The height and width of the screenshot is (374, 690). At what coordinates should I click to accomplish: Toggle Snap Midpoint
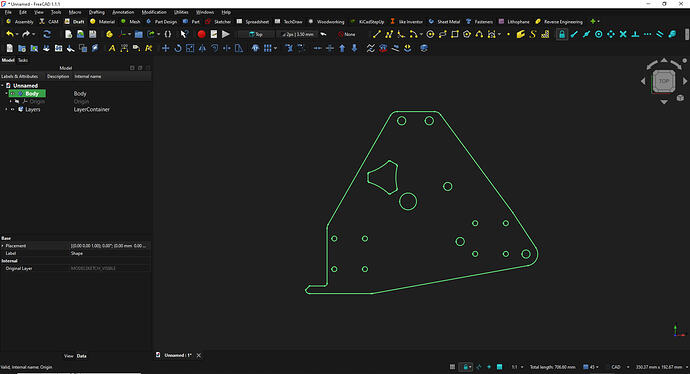587,34
